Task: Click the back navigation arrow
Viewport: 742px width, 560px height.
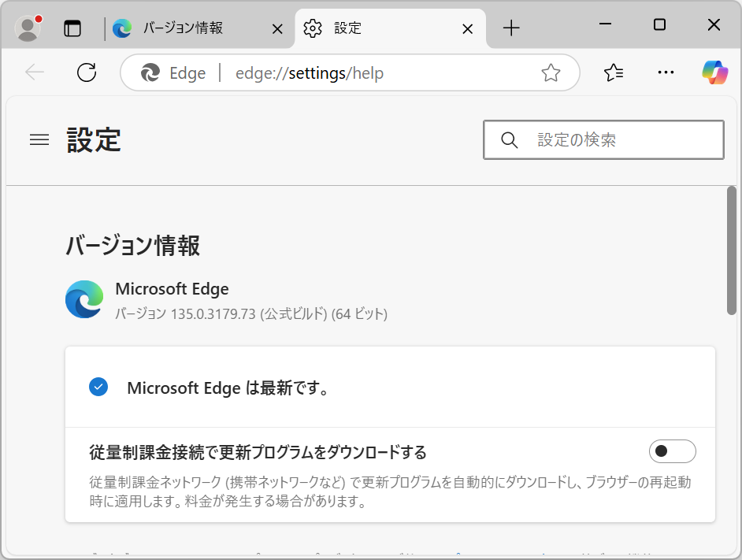Action: click(x=34, y=72)
